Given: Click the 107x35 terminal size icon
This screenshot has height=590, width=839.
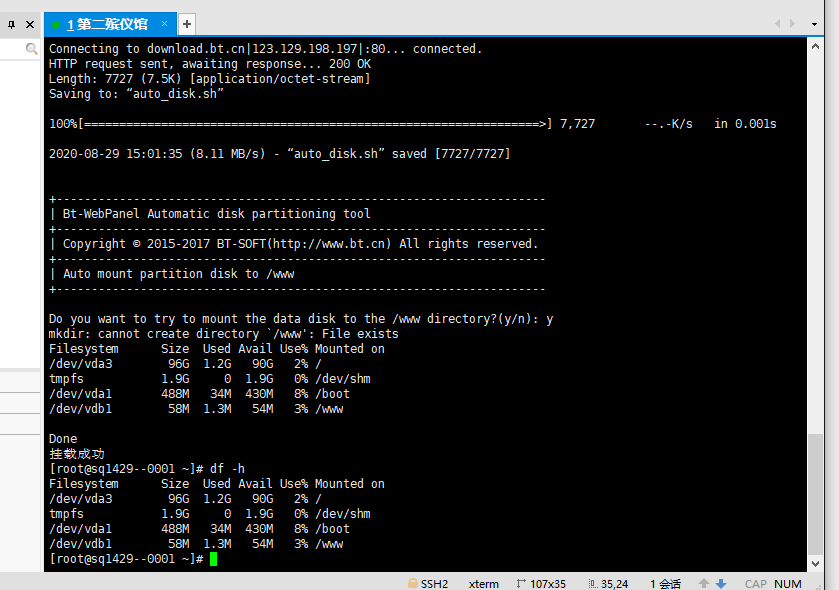Looking at the screenshot, I should [x=521, y=583].
